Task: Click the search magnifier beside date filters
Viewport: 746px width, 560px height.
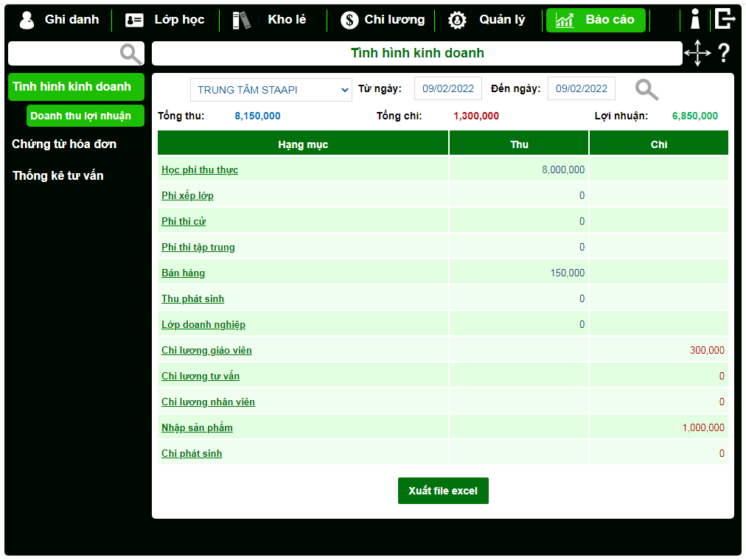Action: click(646, 89)
